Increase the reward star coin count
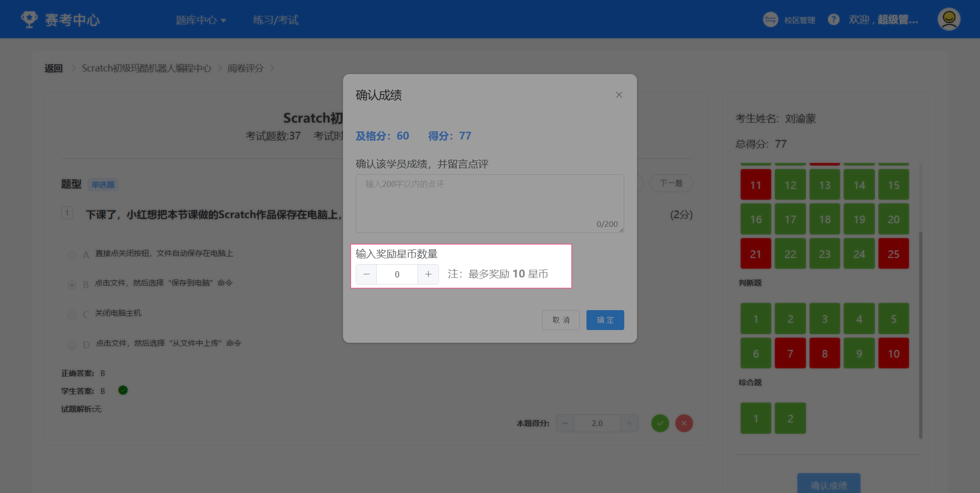 (428, 274)
